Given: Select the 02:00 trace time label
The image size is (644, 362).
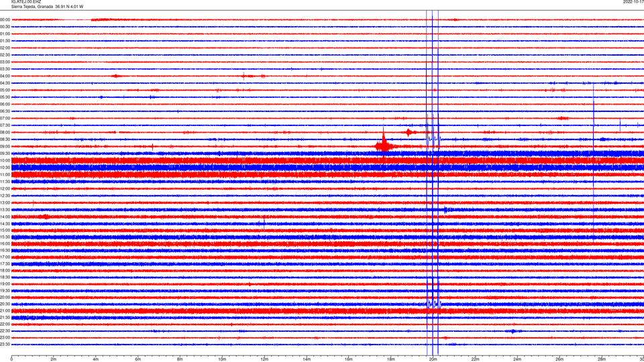Looking at the screenshot, I should point(5,48).
